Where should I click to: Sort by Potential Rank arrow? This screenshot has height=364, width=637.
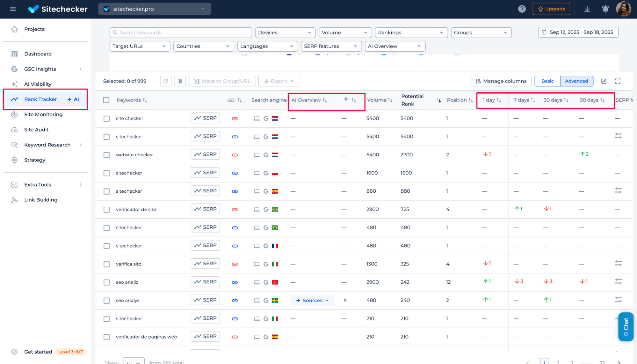tap(439, 100)
